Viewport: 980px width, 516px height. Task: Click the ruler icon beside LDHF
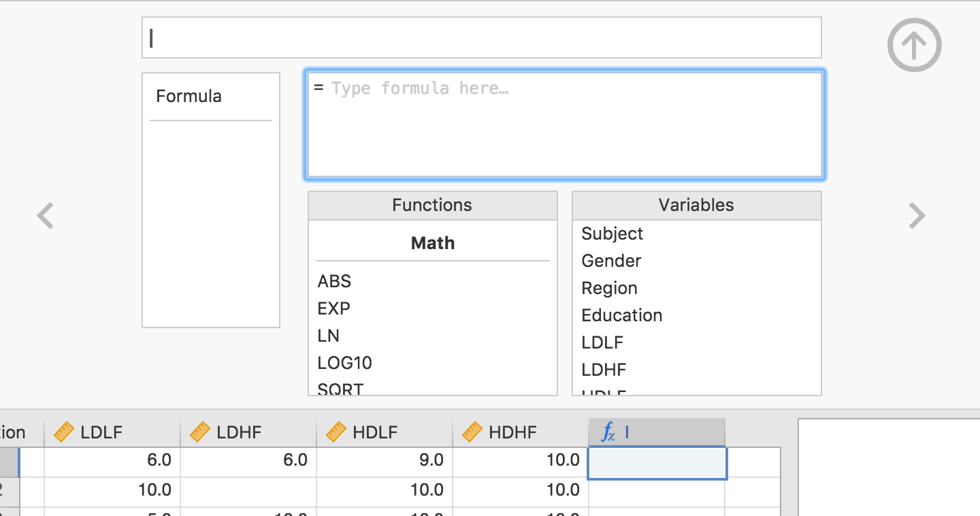click(199, 432)
